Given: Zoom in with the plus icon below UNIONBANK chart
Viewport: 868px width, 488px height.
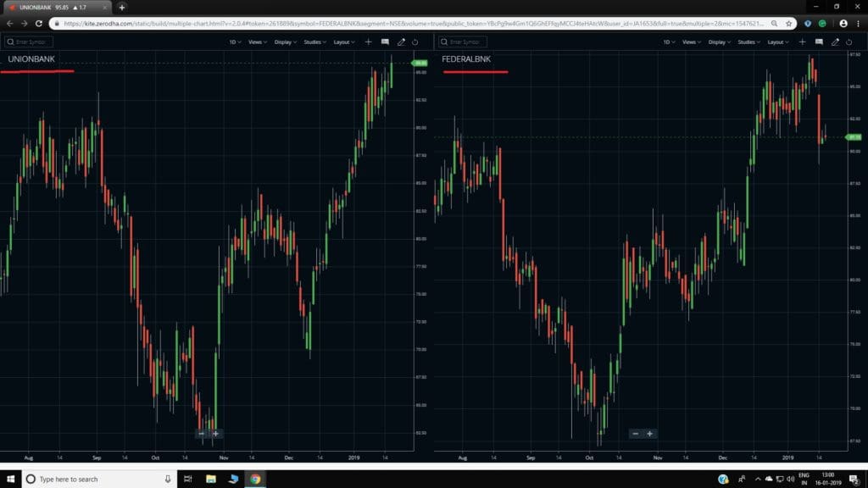Looking at the screenshot, I should (217, 433).
